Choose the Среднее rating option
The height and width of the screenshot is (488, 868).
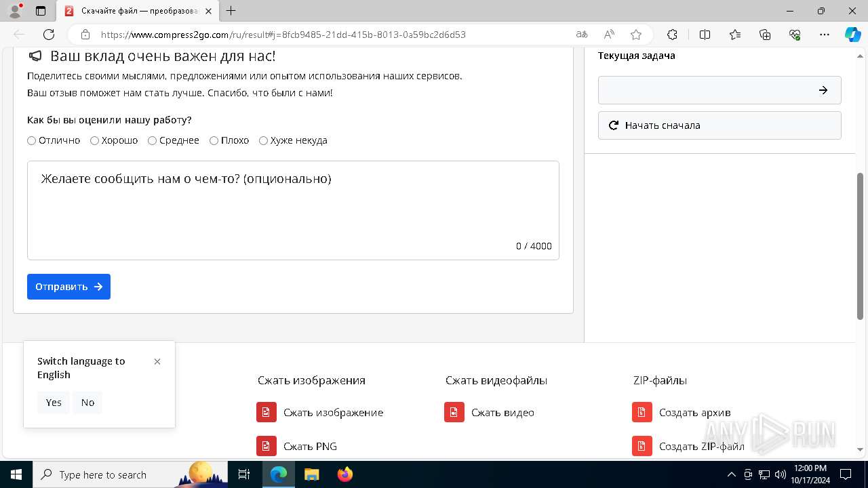coord(153,140)
